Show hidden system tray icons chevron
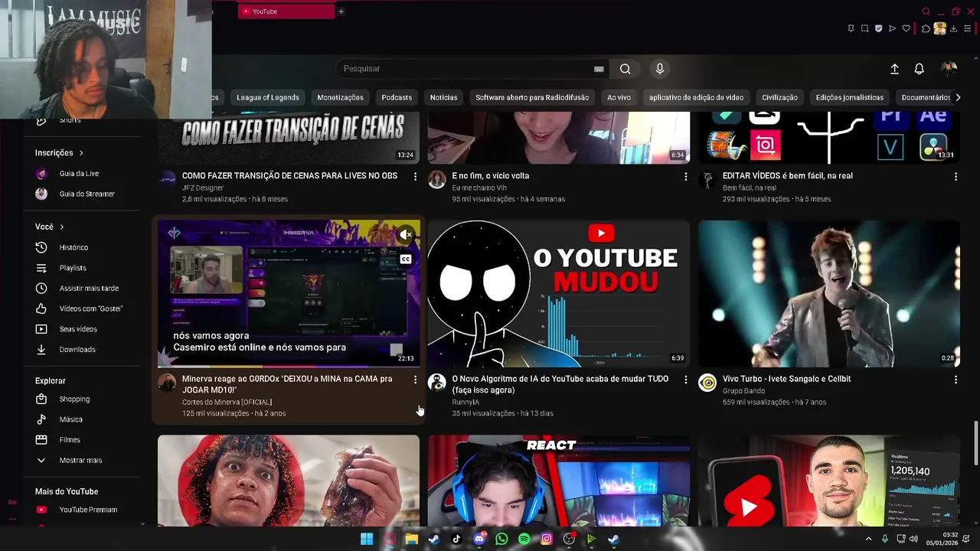This screenshot has width=980, height=551. 868,539
